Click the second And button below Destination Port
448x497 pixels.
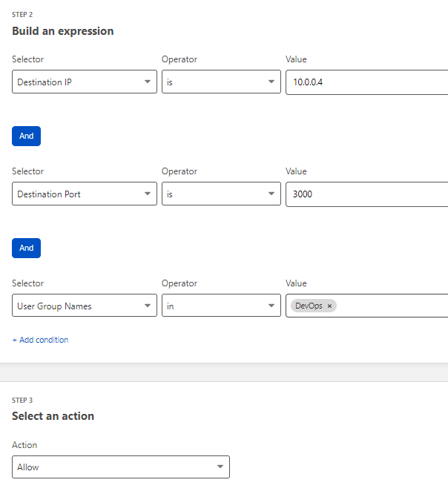click(26, 248)
